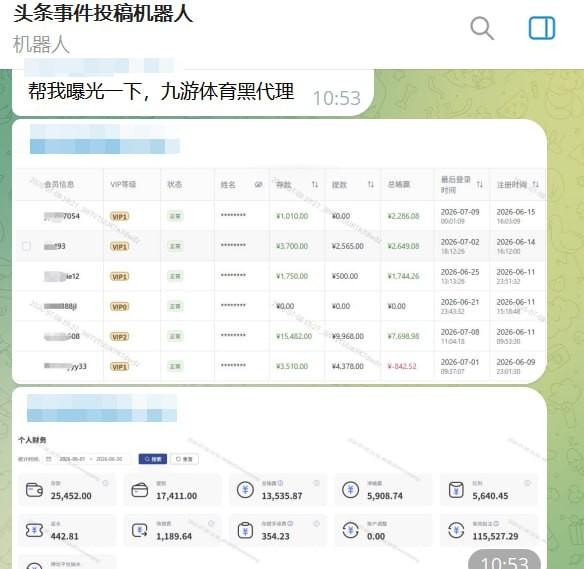Click the end date 2026-06-30 field
Screen dimensions: 584x569
point(109,459)
